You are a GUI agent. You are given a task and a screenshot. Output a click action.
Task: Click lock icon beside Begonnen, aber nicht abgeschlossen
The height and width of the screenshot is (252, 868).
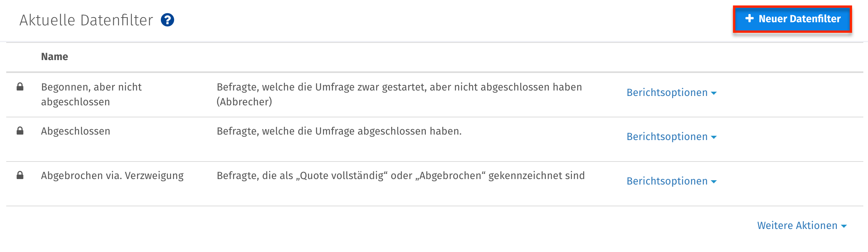click(20, 87)
